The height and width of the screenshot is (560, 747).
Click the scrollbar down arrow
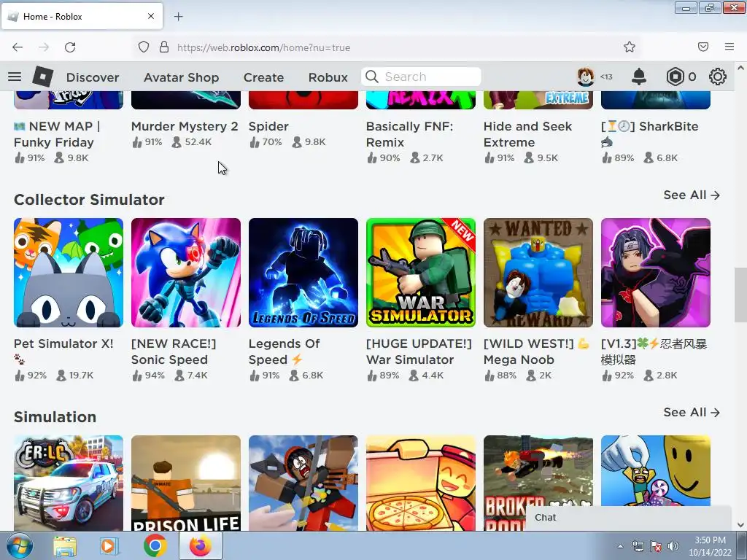point(740,525)
